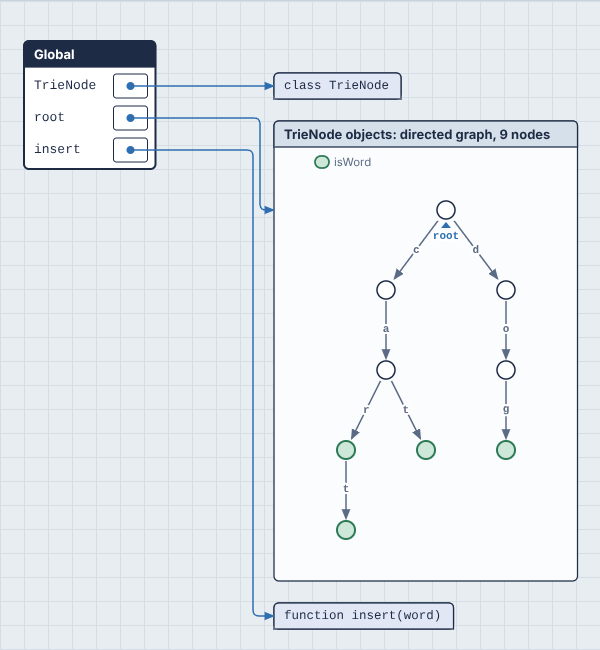Select the node reached by edge 'o'
Viewport: 600px width, 650px height.
(x=506, y=370)
